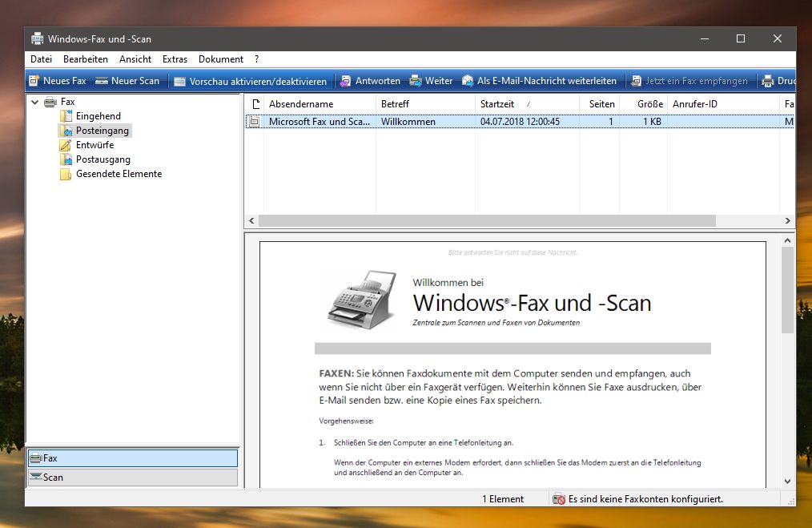812x528 pixels.
Task: Click the "1 Element" status bar text
Action: [x=503, y=499]
